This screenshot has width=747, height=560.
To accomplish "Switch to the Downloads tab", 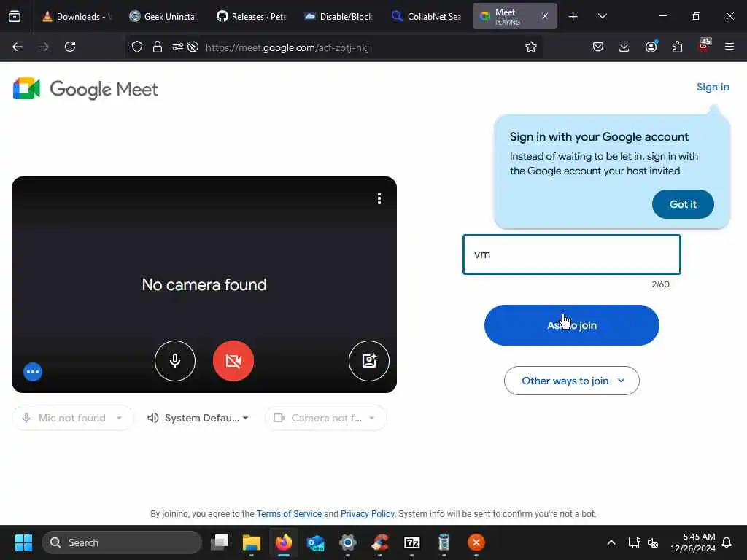I will coord(76,16).
